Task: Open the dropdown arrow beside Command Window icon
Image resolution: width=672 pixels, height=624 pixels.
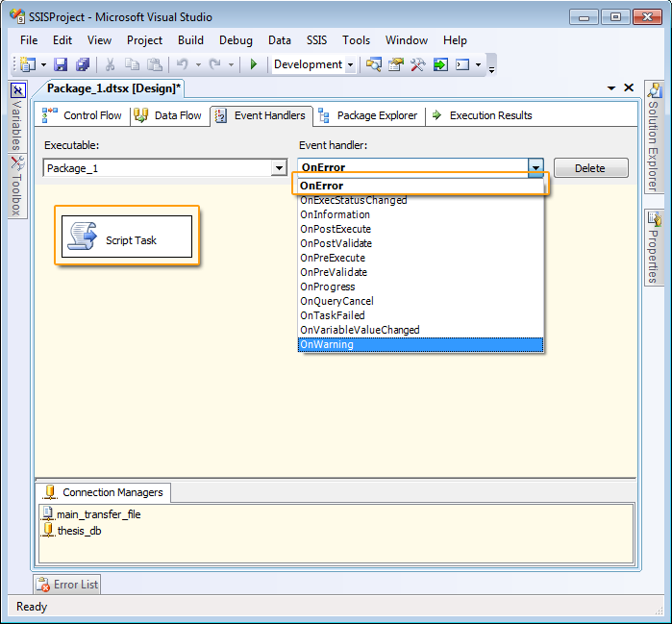Action: tap(479, 65)
